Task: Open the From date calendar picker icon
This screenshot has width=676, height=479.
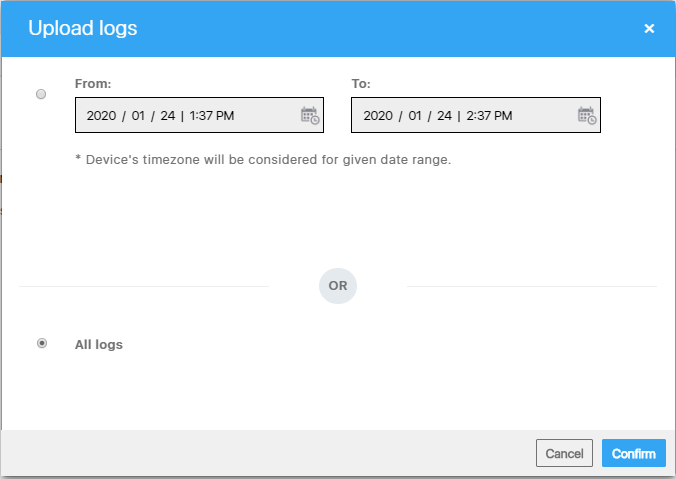Action: click(x=310, y=116)
